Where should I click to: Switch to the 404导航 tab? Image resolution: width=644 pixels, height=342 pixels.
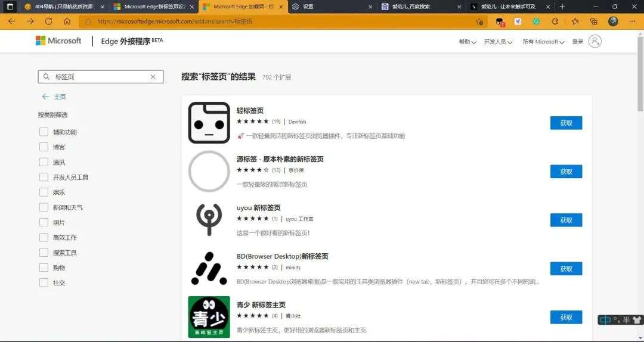click(x=64, y=7)
